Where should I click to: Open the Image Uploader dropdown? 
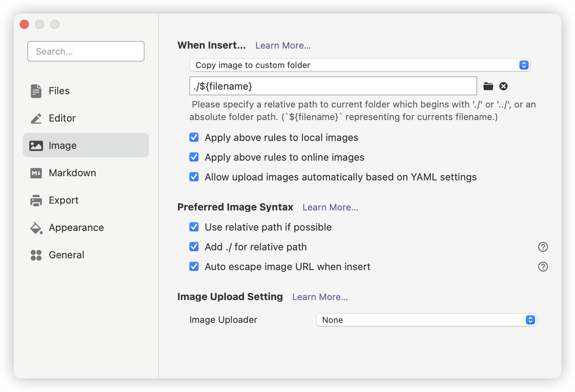click(426, 320)
